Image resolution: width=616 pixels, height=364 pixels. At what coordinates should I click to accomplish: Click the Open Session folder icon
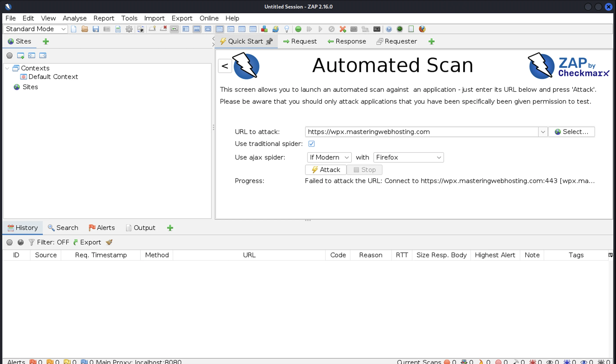click(85, 29)
